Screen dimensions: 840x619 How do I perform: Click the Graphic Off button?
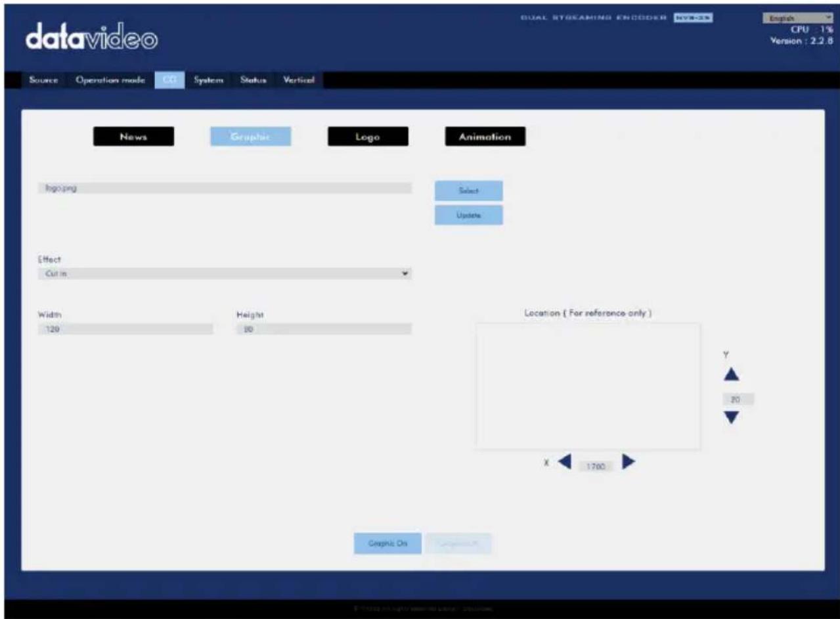[459, 543]
